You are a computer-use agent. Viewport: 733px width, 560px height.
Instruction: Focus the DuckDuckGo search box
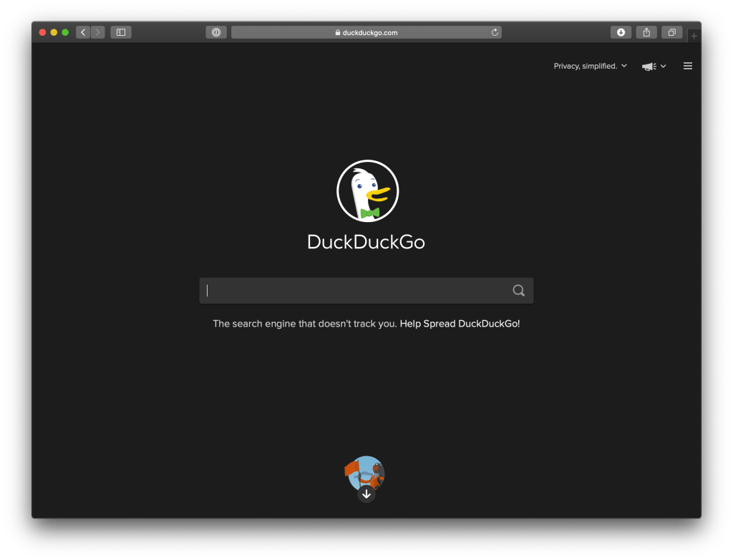coord(366,291)
